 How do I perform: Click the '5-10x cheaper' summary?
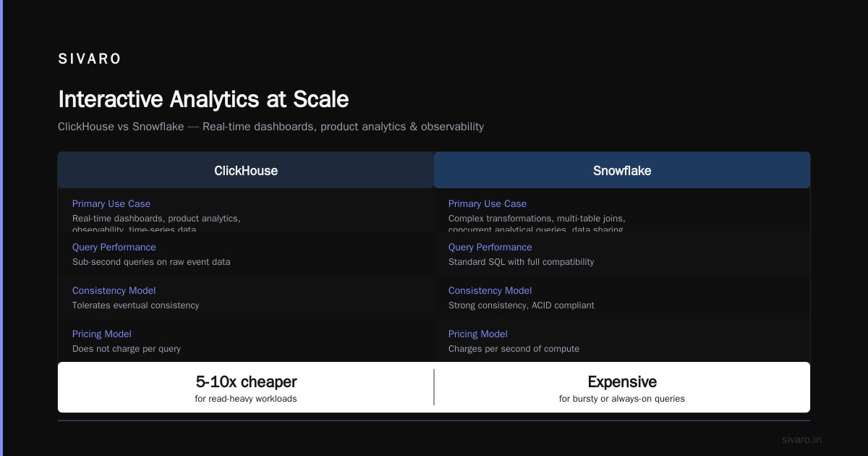[246, 381]
